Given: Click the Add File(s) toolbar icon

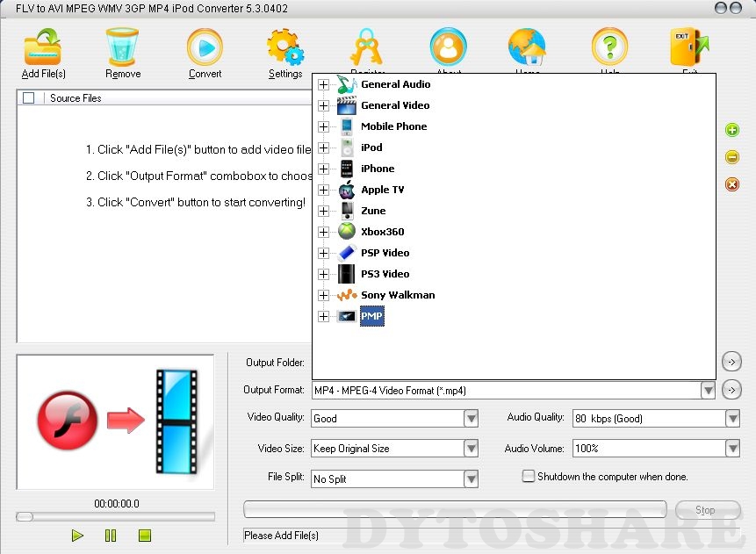Looking at the screenshot, I should pyautogui.click(x=43, y=47).
